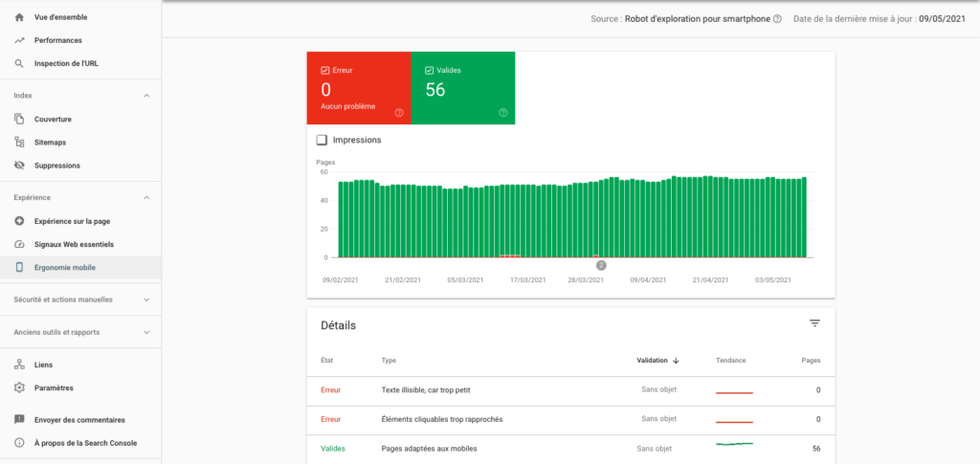Click help icon next to smartphone robot source

(777, 19)
